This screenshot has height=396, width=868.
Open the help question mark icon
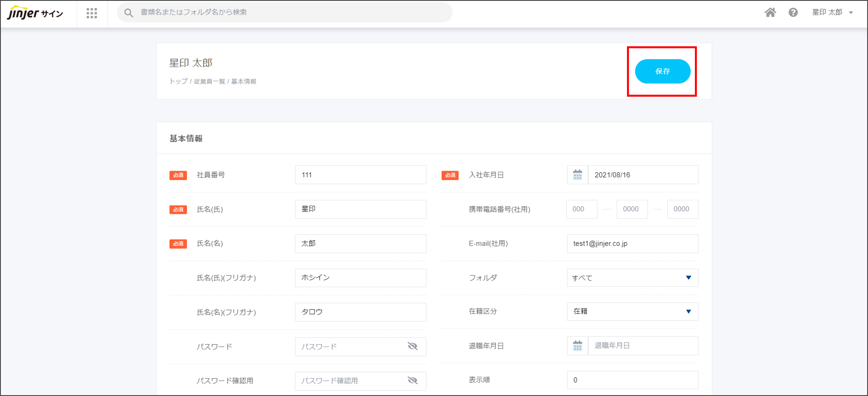[793, 12]
